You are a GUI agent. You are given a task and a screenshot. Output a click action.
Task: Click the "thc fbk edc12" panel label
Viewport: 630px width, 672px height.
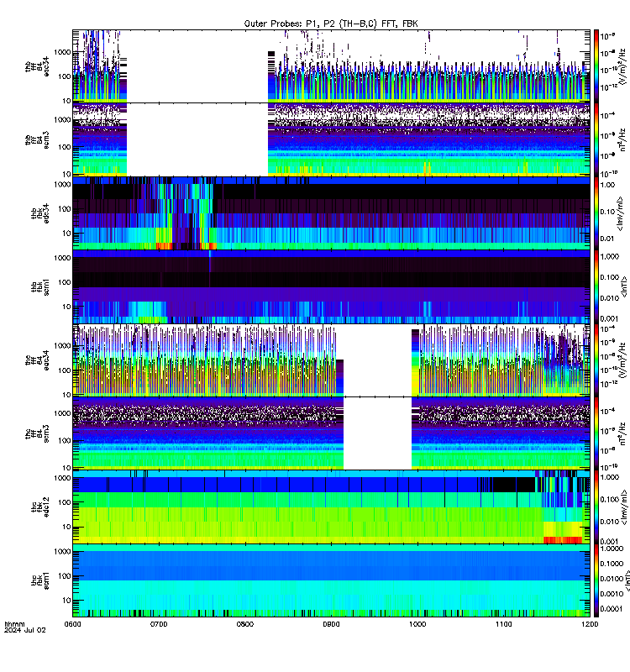(39, 507)
